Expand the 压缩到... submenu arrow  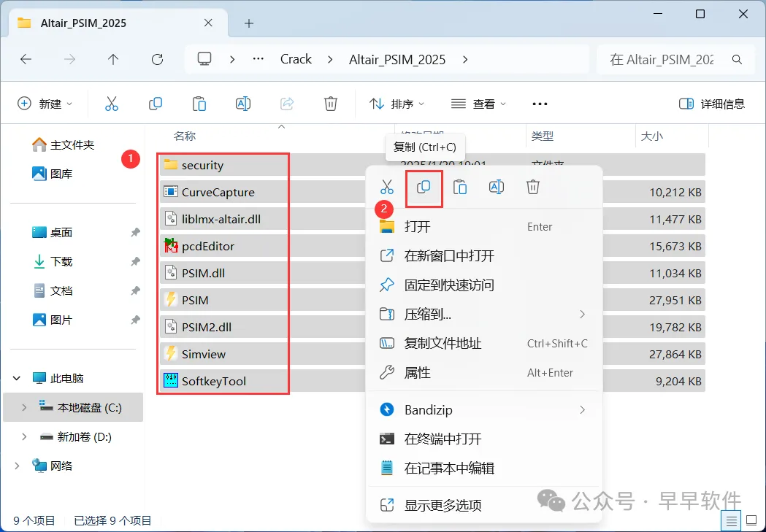coord(582,315)
